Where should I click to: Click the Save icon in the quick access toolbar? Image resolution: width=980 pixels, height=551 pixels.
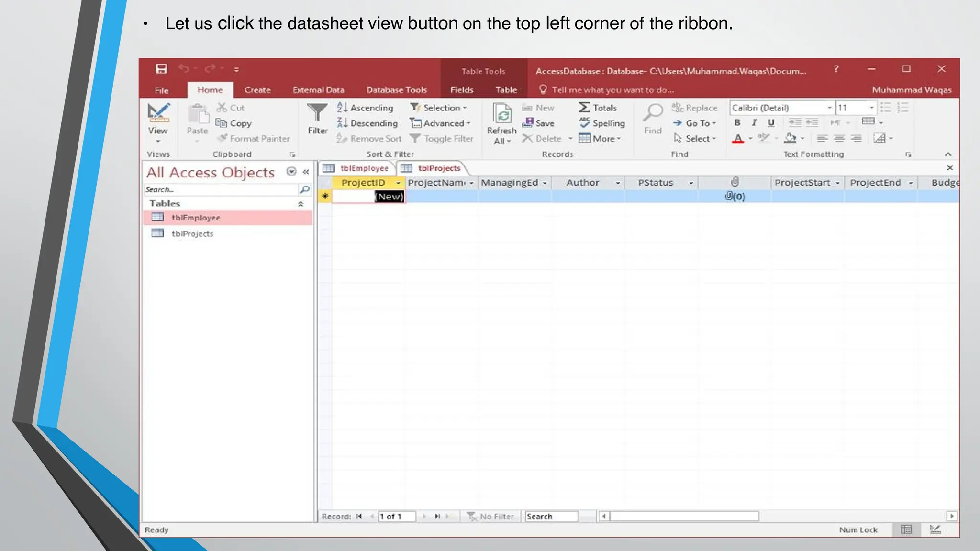tap(161, 69)
